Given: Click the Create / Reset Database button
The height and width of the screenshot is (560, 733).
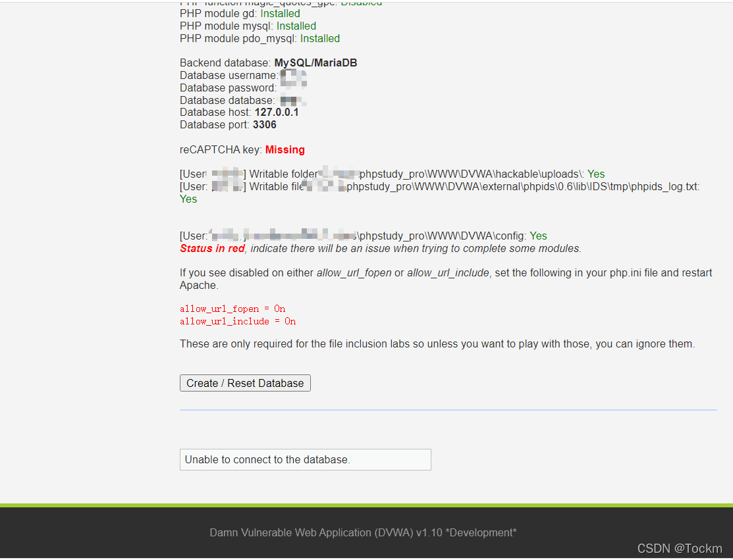Looking at the screenshot, I should tap(245, 383).
